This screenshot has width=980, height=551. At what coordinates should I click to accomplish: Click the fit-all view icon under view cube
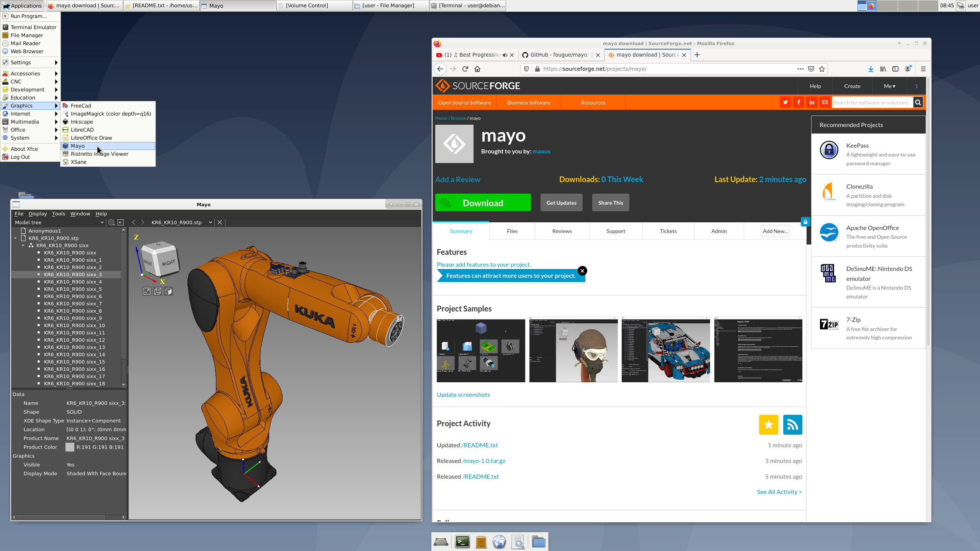tap(147, 291)
